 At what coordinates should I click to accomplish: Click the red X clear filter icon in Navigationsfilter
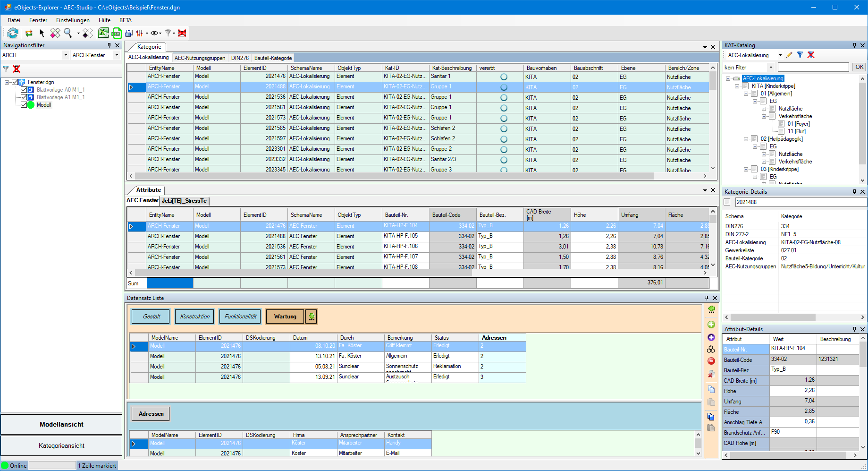[x=17, y=69]
